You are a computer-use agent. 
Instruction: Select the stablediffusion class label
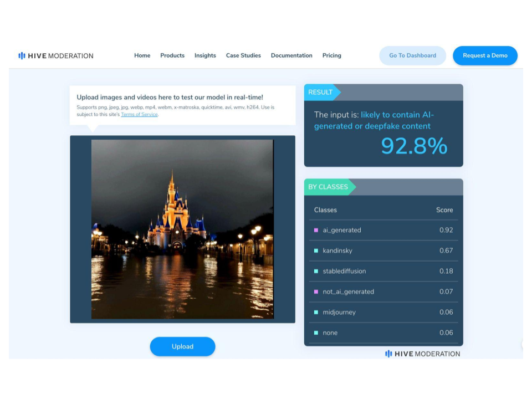point(344,271)
